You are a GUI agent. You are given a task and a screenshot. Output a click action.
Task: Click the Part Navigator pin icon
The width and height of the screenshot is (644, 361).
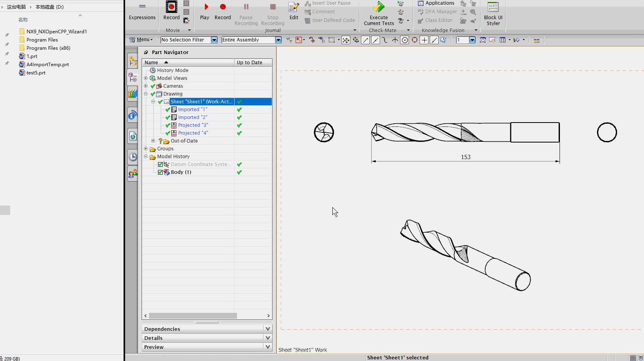146,52
